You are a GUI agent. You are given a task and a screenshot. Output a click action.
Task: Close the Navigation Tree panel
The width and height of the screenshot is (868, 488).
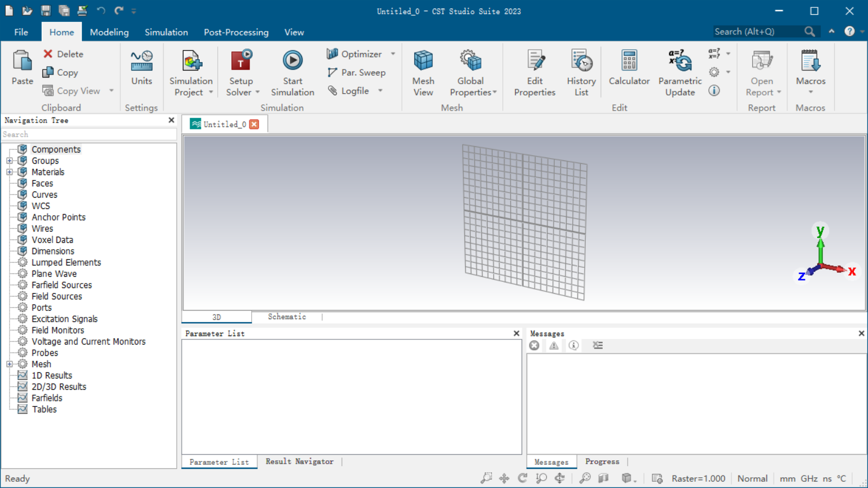coord(172,120)
